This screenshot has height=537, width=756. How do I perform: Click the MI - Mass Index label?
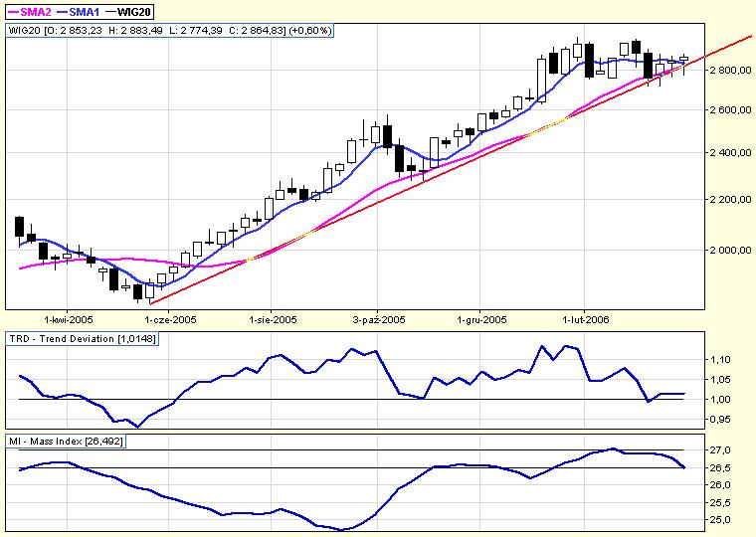66,442
